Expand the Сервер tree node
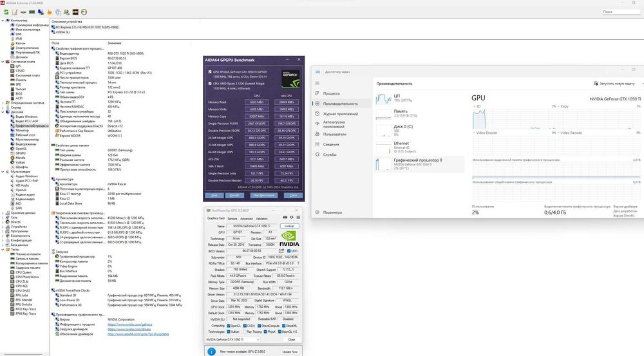This screenshot has height=356, width=644. point(3,107)
